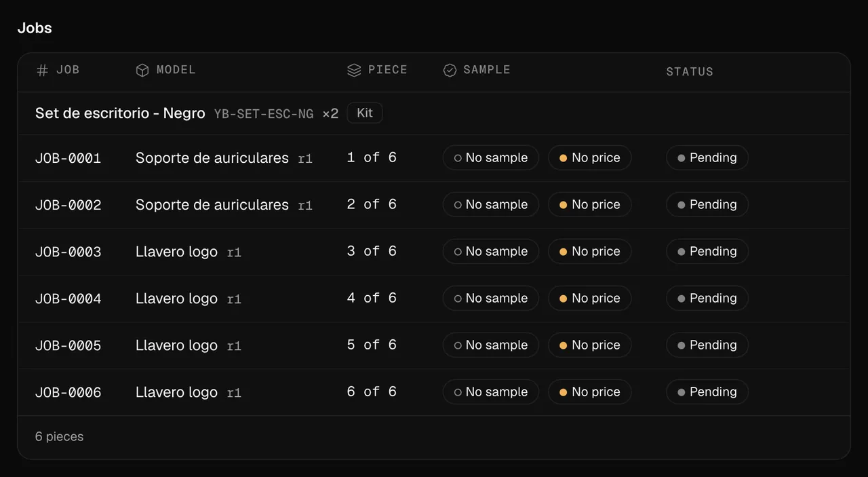Click the '6 of 6' piece cell
Image resolution: width=868 pixels, height=477 pixels.
click(372, 392)
